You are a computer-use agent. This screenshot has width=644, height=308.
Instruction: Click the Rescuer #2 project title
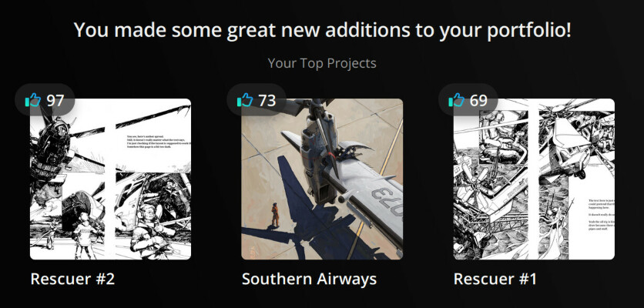coord(72,279)
